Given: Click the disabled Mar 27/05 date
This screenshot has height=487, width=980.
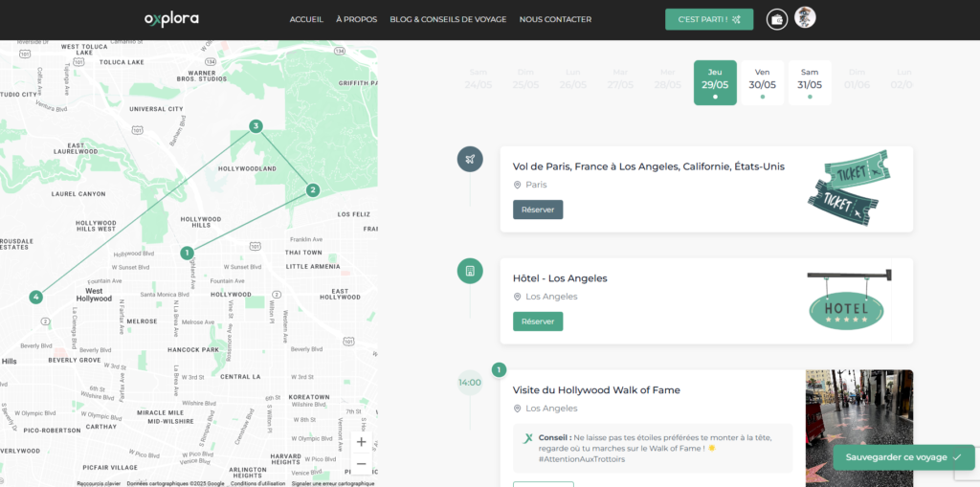Looking at the screenshot, I should tap(620, 79).
